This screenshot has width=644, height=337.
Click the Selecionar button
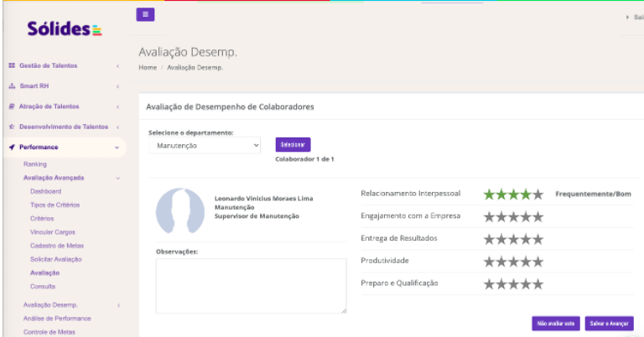[293, 144]
